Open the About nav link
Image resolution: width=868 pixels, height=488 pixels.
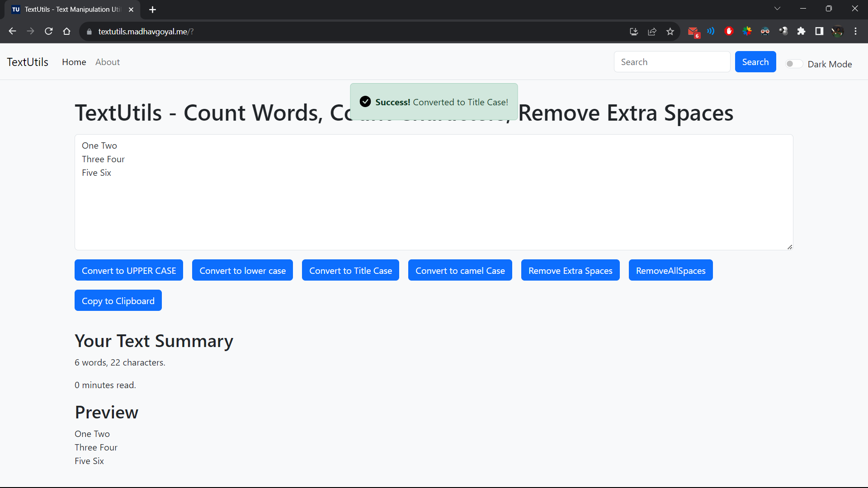pos(108,62)
